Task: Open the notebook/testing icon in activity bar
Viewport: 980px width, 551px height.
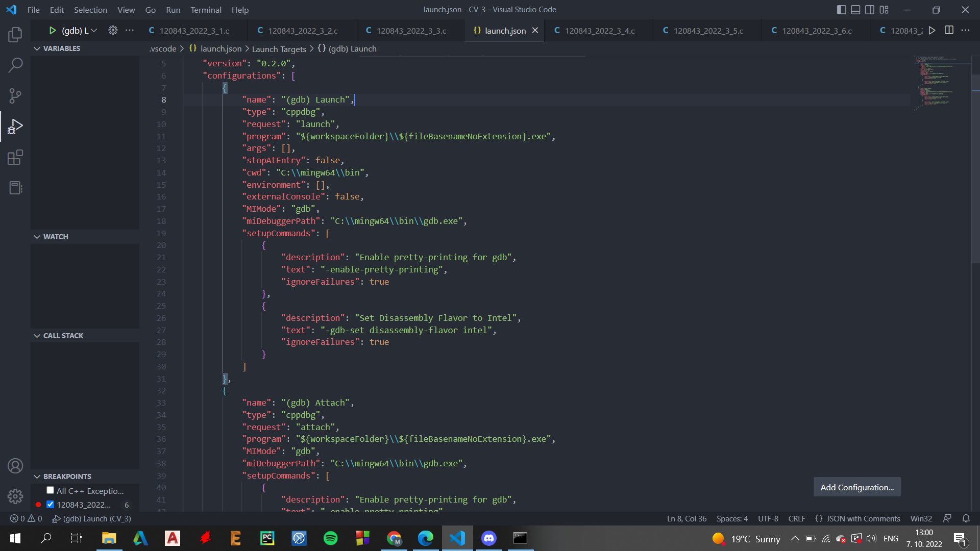Action: point(15,188)
